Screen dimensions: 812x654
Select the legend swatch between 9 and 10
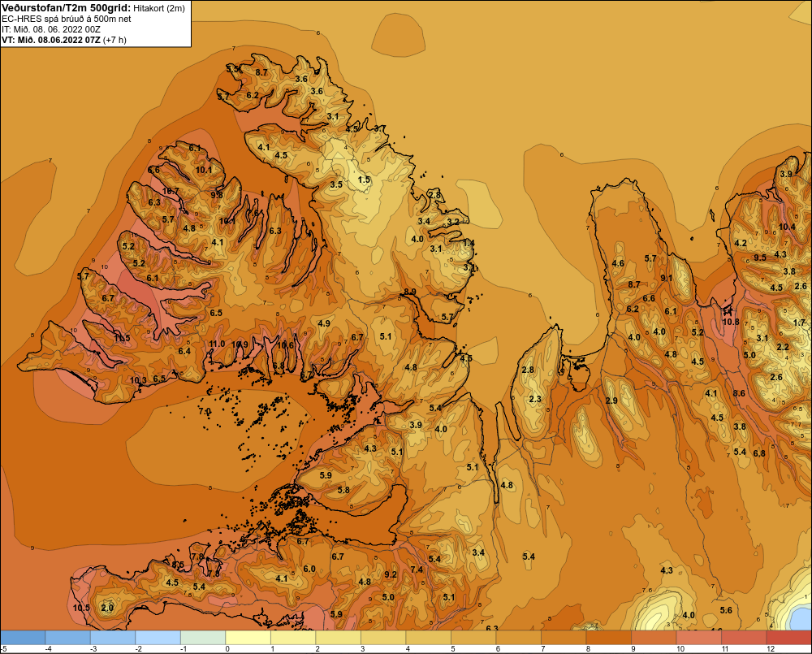click(654, 638)
